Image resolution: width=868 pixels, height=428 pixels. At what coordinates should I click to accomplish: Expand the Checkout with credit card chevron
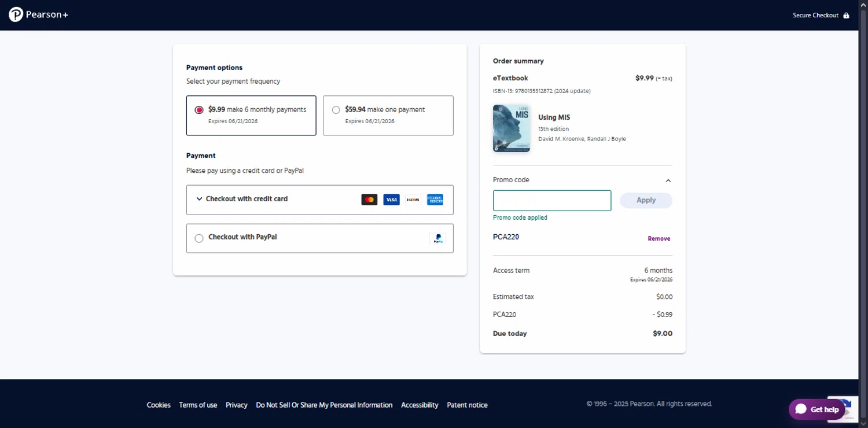200,199
